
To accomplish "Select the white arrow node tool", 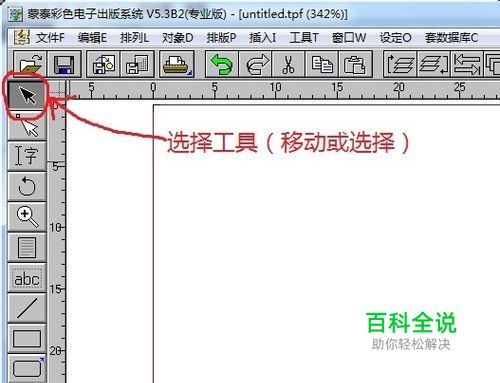I will pos(27,126).
